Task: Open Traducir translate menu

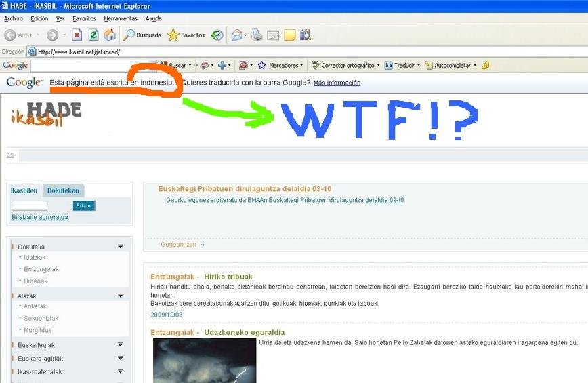Action: (402, 65)
